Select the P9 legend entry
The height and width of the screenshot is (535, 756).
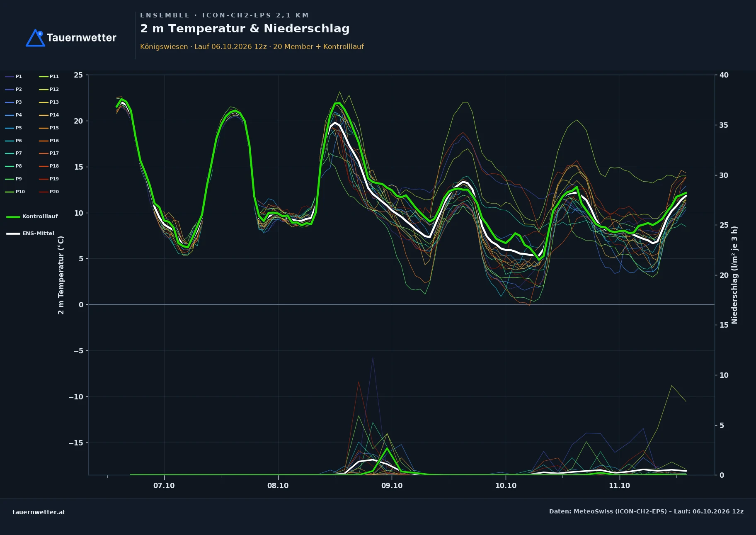coord(13,179)
